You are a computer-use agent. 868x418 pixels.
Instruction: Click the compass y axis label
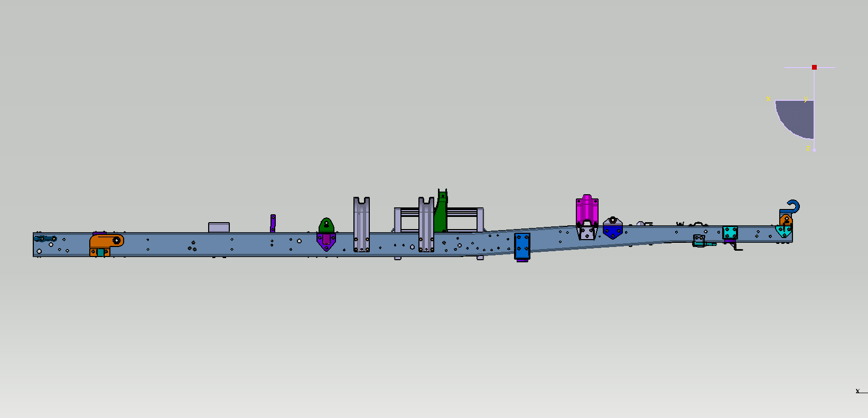805,99
